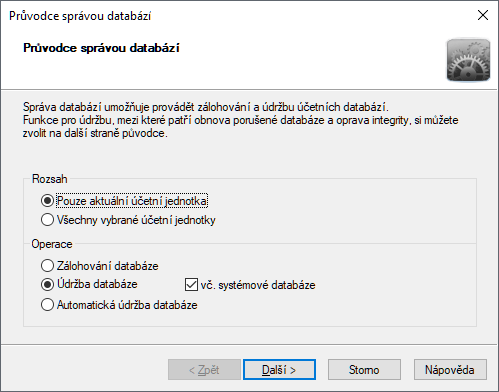Screen dimensions: 499x392
Task: Click the "Operace" group label
Action: pos(52,244)
